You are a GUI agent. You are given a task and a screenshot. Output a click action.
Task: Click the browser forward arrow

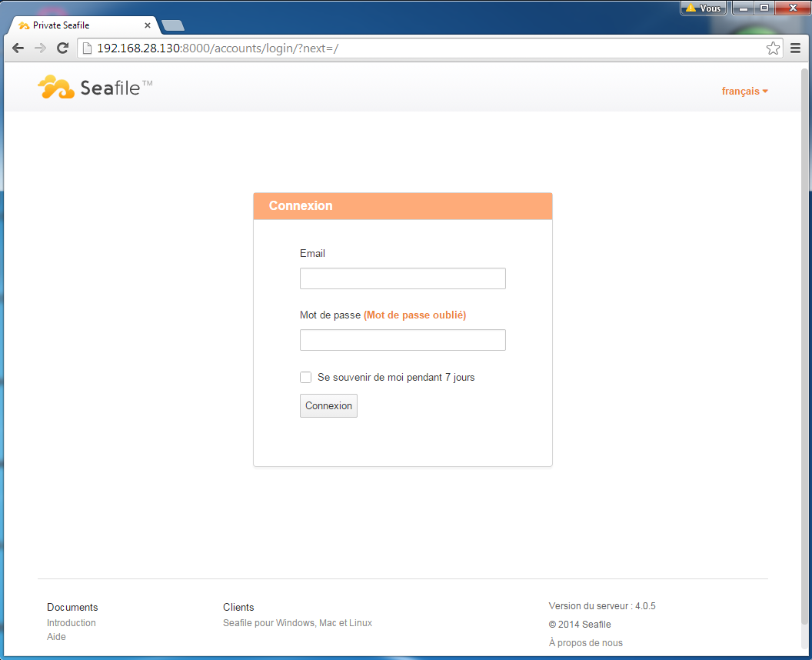pyautogui.click(x=41, y=48)
